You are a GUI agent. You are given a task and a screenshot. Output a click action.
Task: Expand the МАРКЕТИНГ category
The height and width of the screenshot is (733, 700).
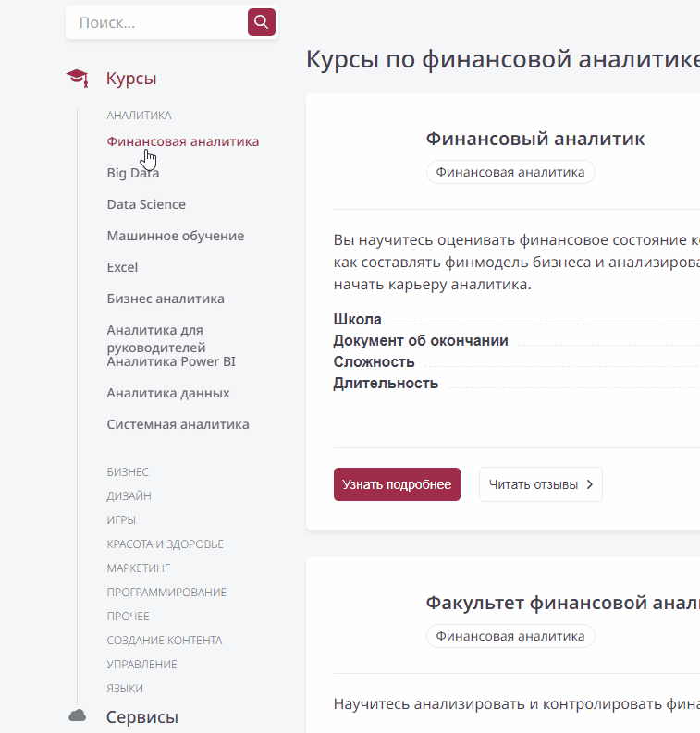pos(139,568)
